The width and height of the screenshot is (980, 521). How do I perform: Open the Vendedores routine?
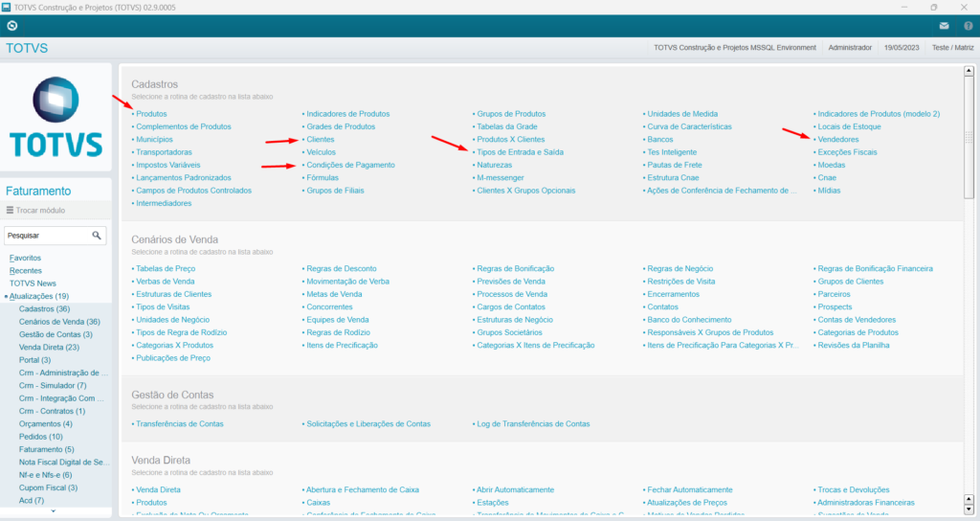(838, 140)
